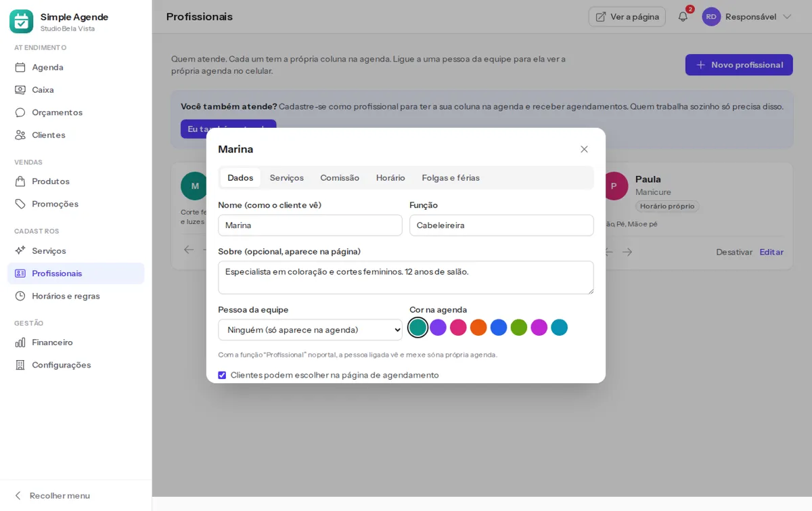
Task: Open the Horário tab
Action: pos(390,178)
